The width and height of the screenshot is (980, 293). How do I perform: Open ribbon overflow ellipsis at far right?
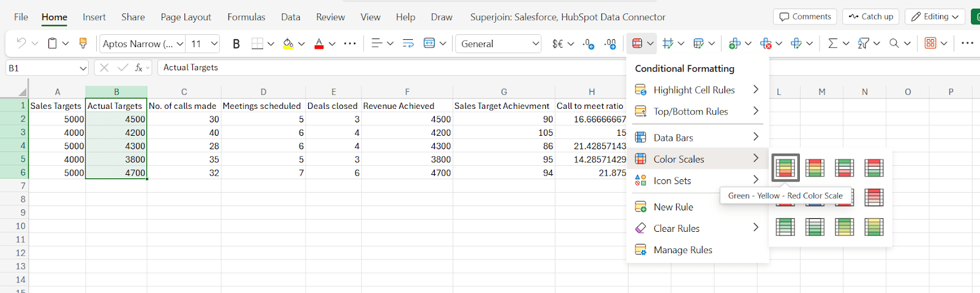coord(967,43)
